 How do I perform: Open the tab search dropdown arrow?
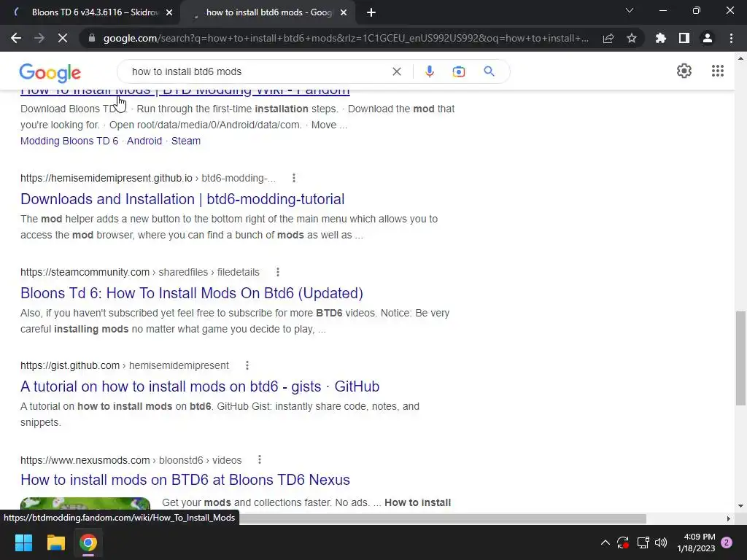click(630, 10)
